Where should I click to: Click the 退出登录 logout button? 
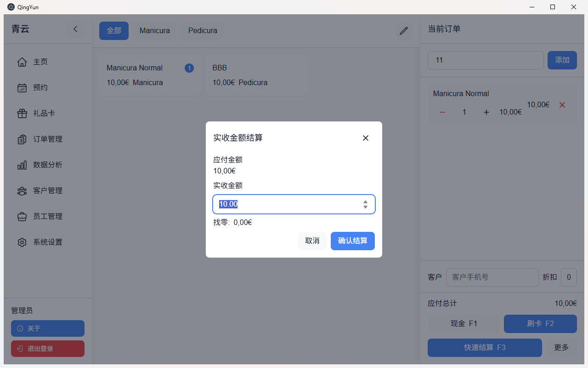click(x=48, y=349)
